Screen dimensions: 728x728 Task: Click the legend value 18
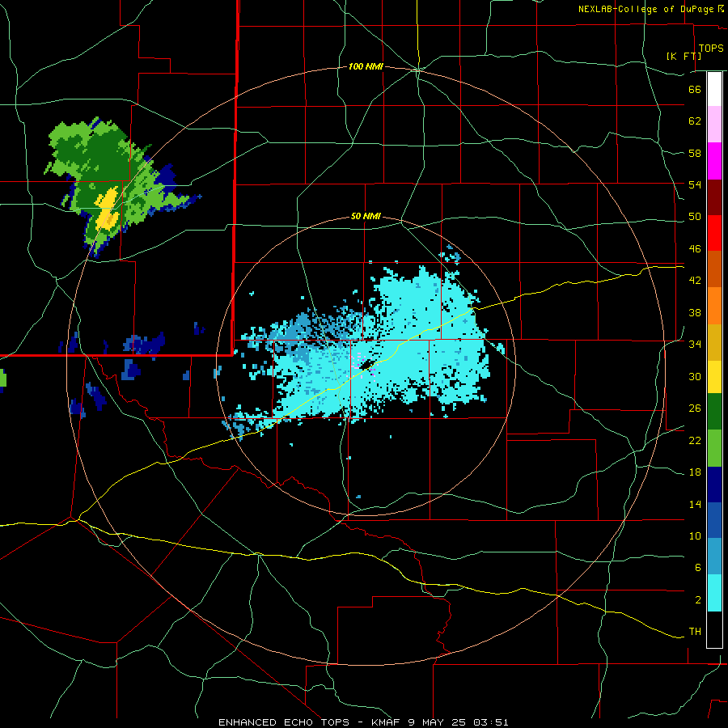tap(695, 472)
